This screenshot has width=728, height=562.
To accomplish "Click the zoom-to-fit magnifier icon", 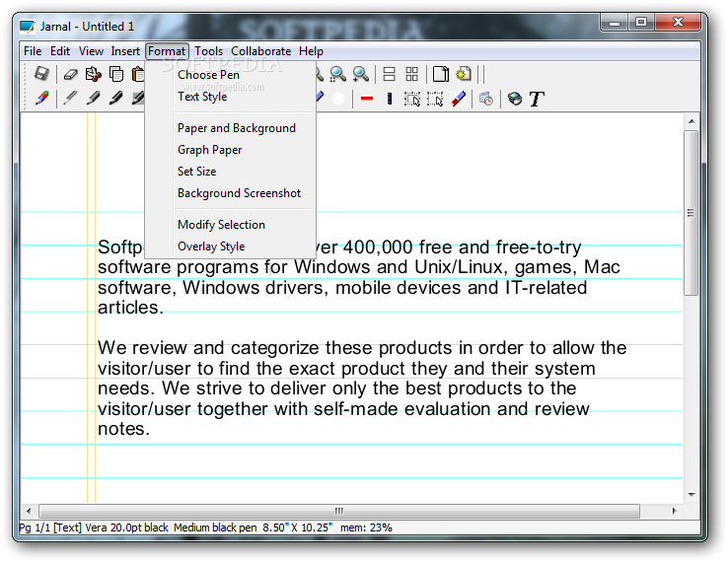I will click(x=338, y=74).
